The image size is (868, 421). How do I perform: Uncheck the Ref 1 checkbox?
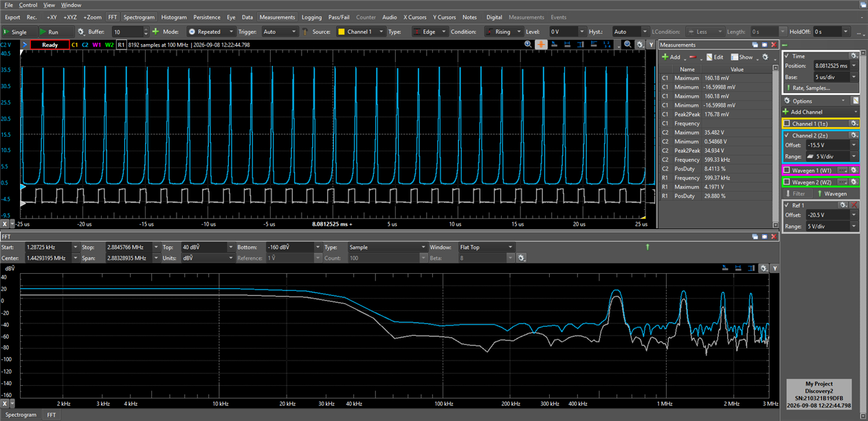(x=787, y=205)
